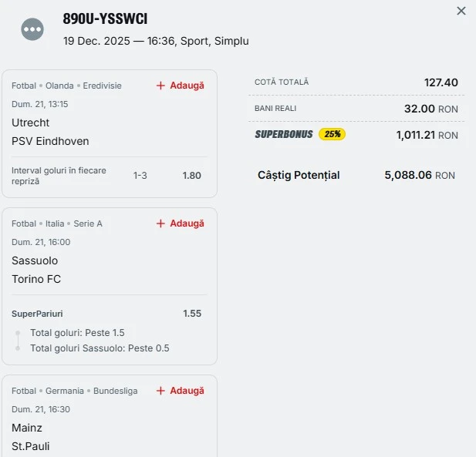Open the Sassuolo team name
The width and height of the screenshot is (476, 457).
(x=35, y=260)
